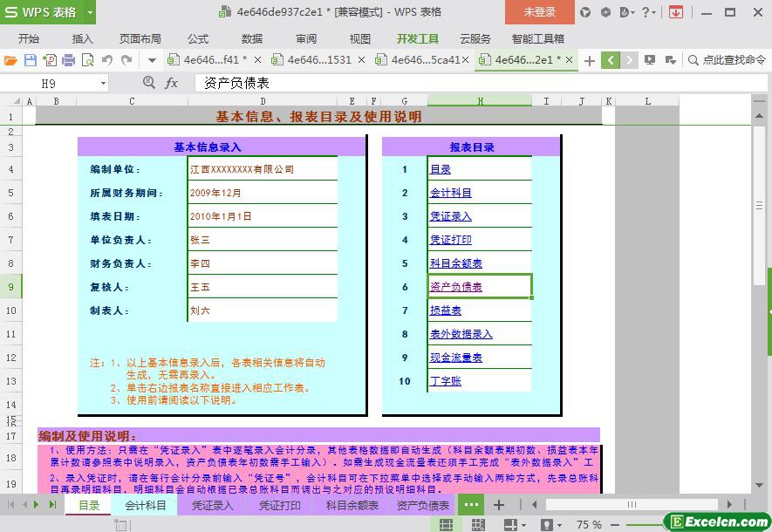The width and height of the screenshot is (772, 532).
Task: Open new document tab with plus button
Action: click(590, 60)
